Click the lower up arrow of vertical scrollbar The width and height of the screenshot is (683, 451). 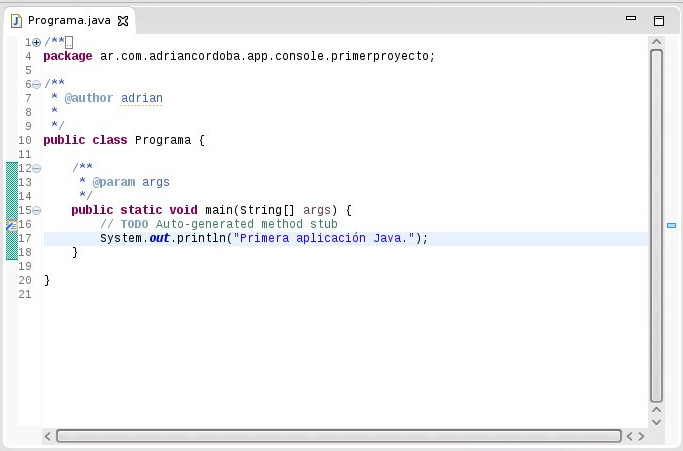656,410
